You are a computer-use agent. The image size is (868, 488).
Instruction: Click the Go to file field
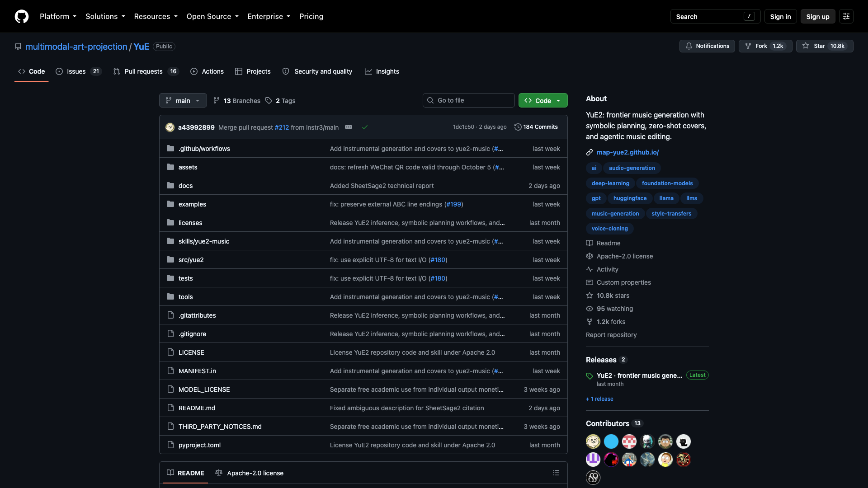468,100
